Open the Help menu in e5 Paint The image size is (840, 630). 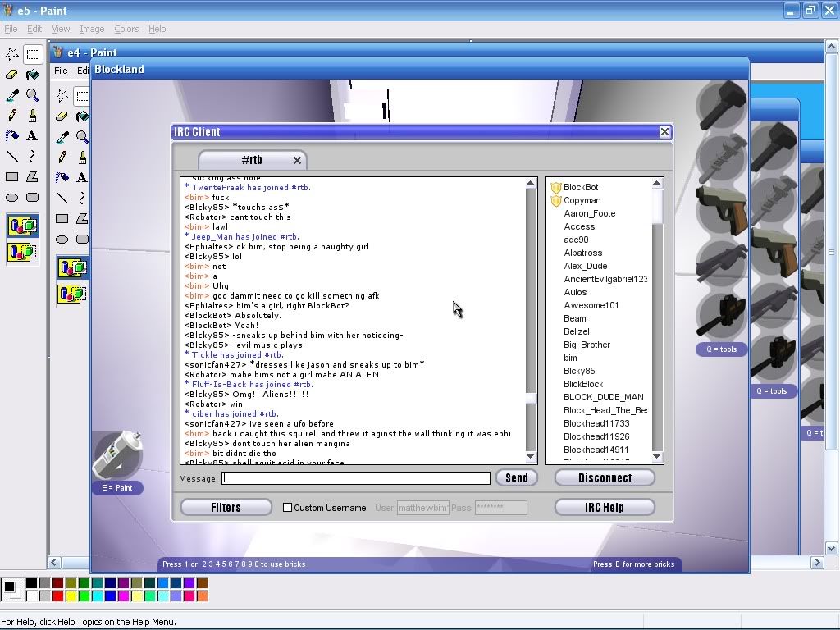click(x=157, y=29)
